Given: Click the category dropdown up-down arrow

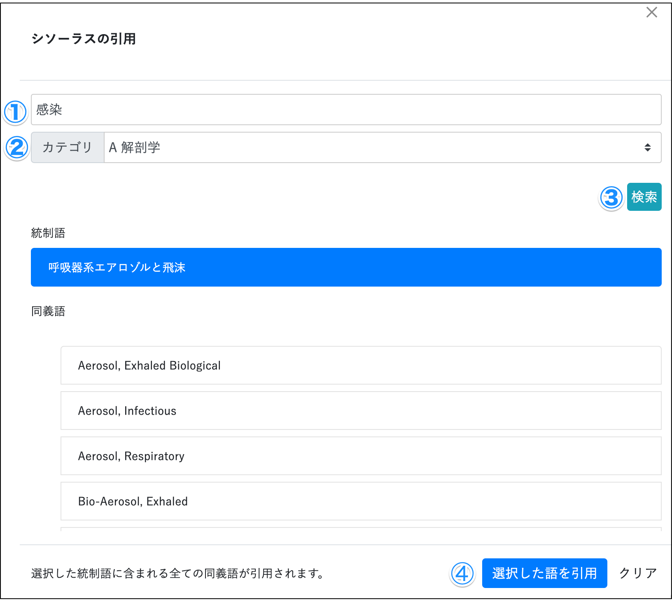Looking at the screenshot, I should click(647, 147).
